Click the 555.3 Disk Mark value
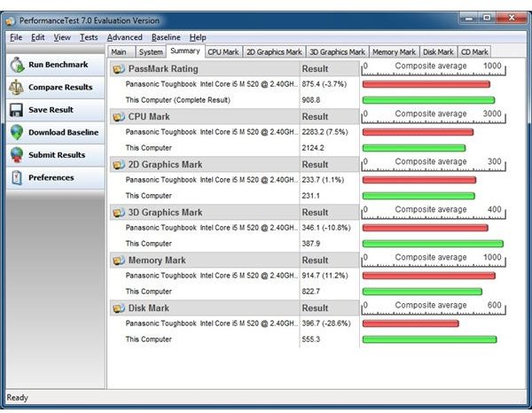532x413 pixels. tap(311, 339)
